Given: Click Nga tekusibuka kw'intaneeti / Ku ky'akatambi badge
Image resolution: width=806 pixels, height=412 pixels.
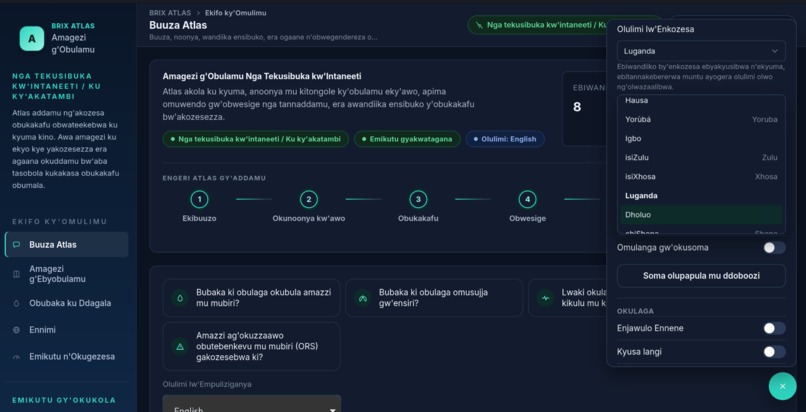Looking at the screenshot, I should pyautogui.click(x=255, y=139).
